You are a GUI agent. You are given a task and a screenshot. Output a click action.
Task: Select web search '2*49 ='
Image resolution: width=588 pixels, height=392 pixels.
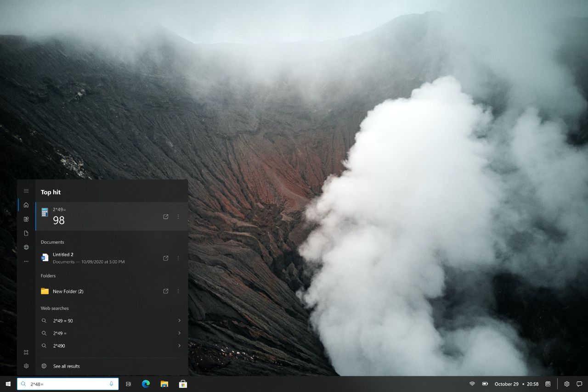[112, 333]
